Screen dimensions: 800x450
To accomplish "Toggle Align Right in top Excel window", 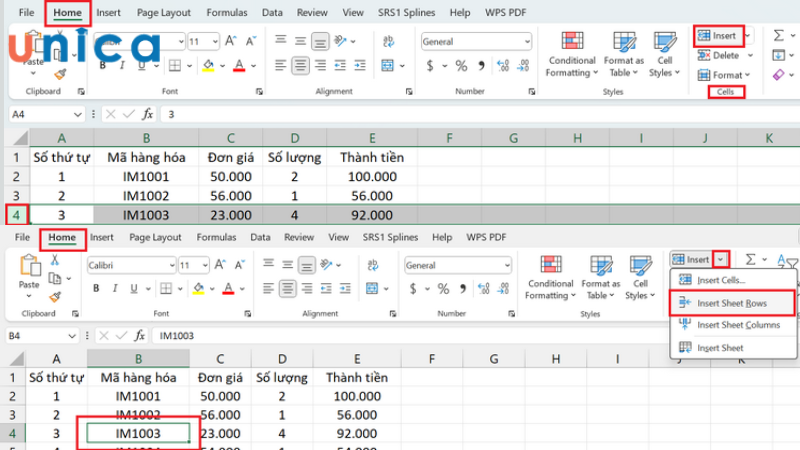I will click(x=320, y=65).
